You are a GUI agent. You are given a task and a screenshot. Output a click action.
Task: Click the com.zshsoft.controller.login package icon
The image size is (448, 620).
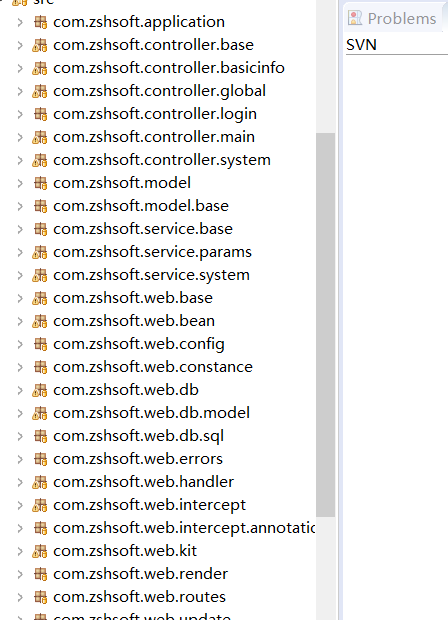click(x=40, y=114)
